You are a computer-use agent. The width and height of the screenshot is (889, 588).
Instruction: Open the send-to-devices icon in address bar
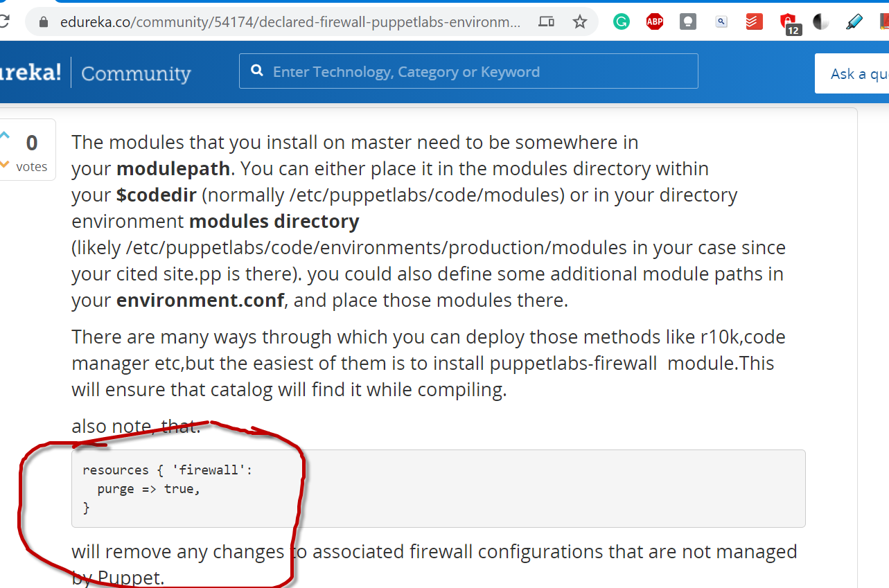click(546, 22)
